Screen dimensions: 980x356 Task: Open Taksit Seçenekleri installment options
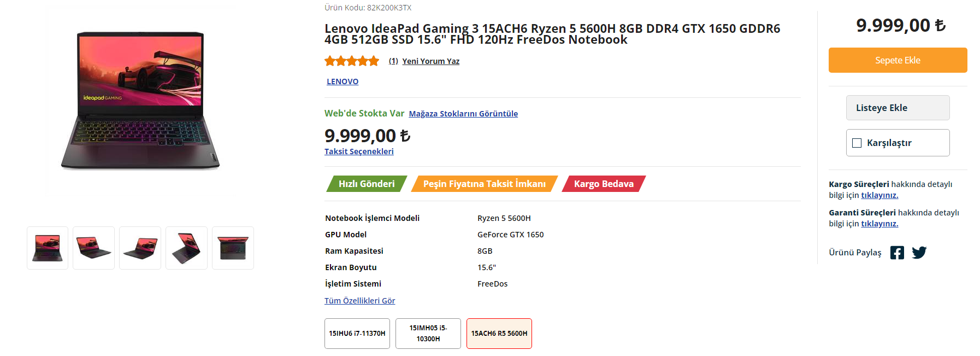(359, 151)
